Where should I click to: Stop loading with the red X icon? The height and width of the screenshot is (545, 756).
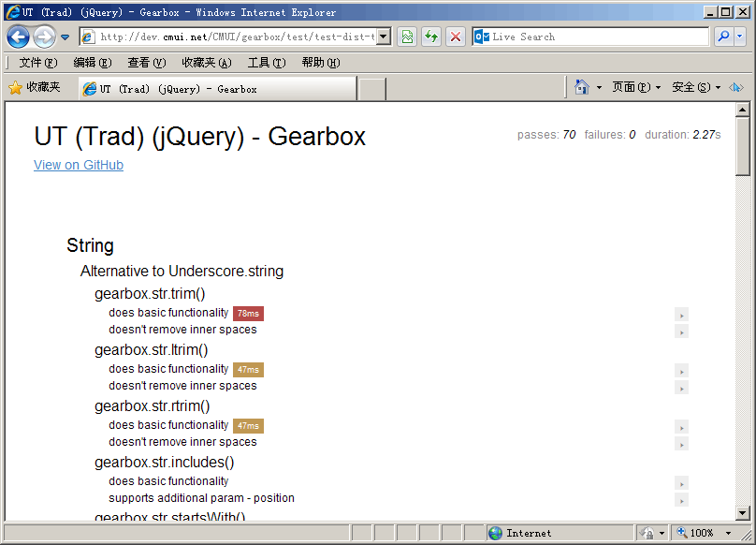pos(456,37)
